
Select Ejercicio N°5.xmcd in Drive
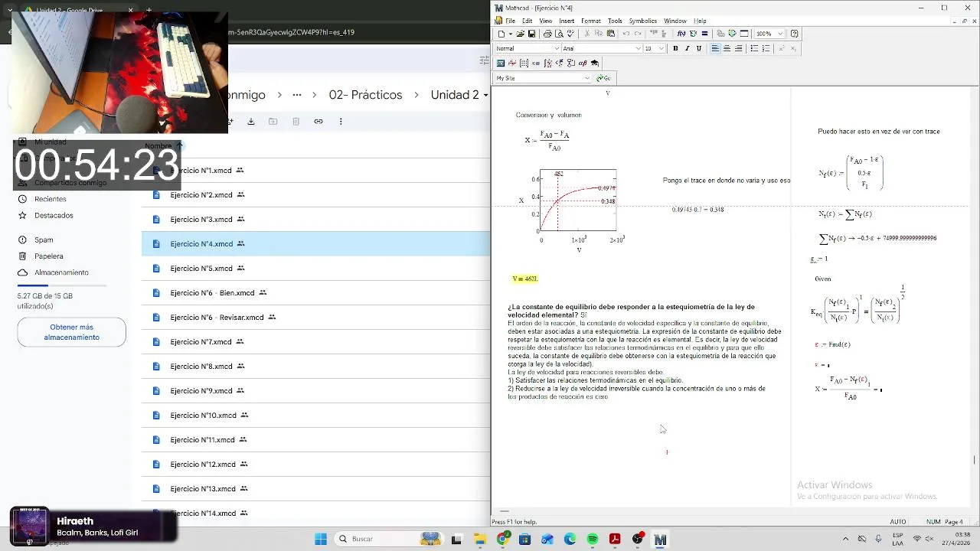point(315,268)
